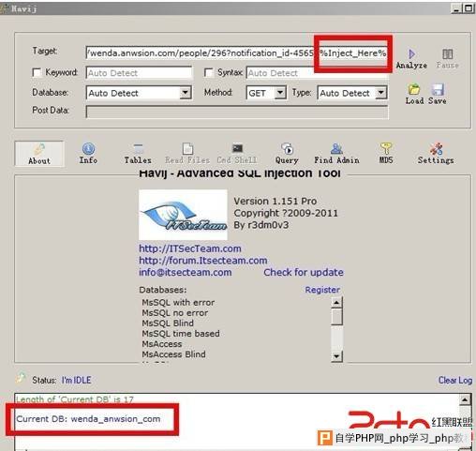This screenshot has width=476, height=451.
Task: Click the Register link
Action: point(322,290)
